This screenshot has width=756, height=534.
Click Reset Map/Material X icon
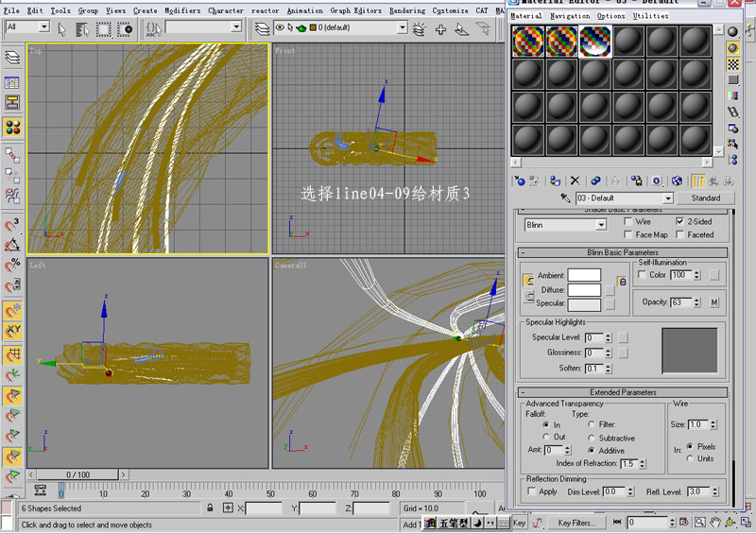(575, 181)
